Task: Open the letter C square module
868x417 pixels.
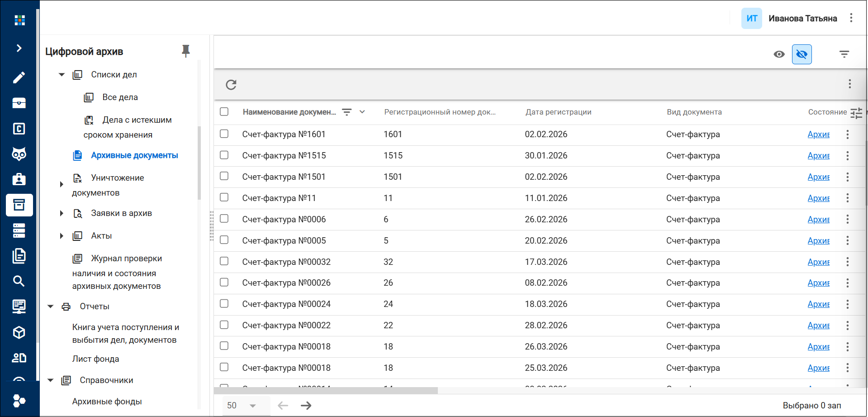Action: [19, 129]
